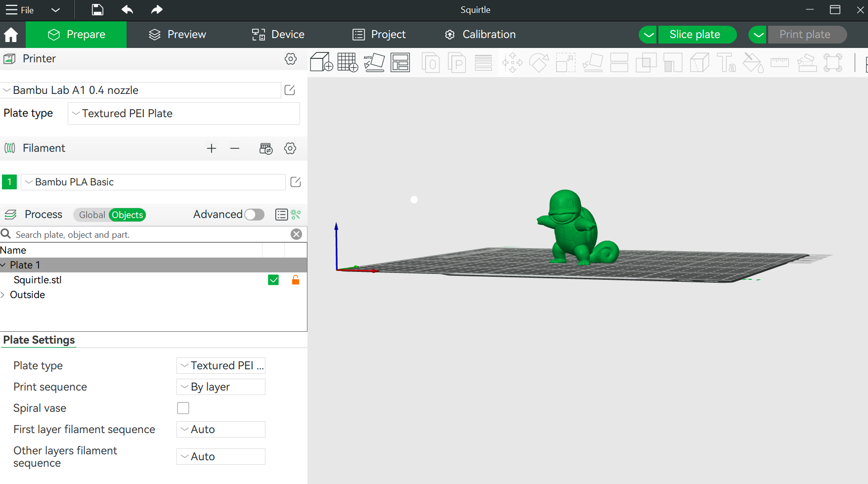868x484 pixels.
Task: Toggle Squirtle.stl printable checkbox
Action: click(x=273, y=280)
